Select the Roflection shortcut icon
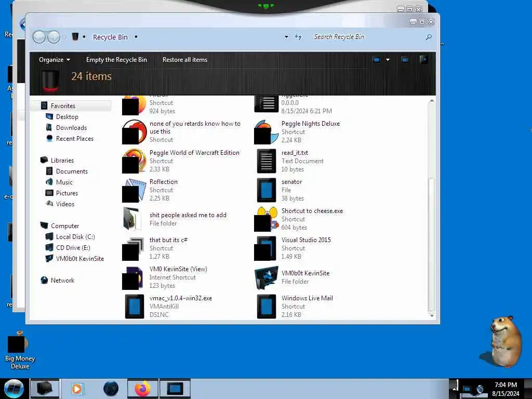 pos(134,190)
